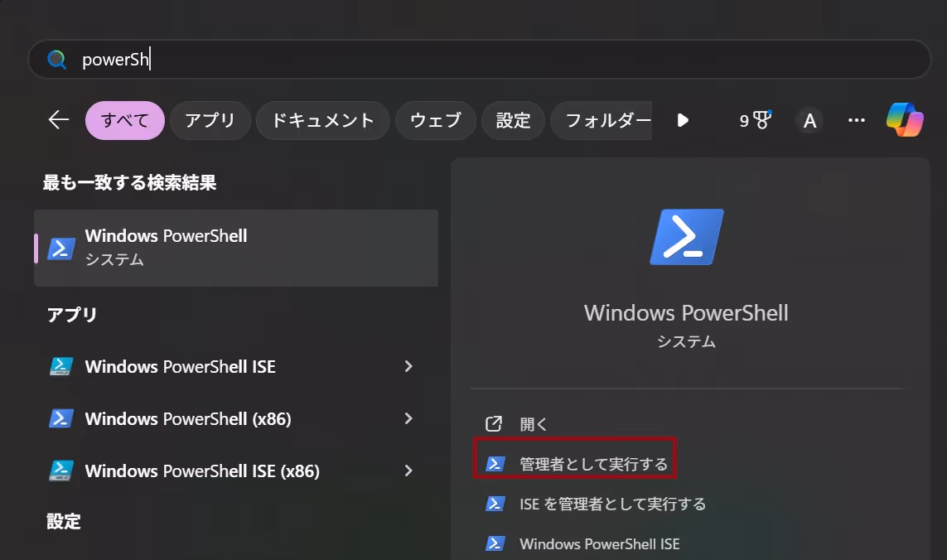This screenshot has width=947, height=560.
Task: Click the icon beside ISE を管理者として実行する
Action: 495,504
